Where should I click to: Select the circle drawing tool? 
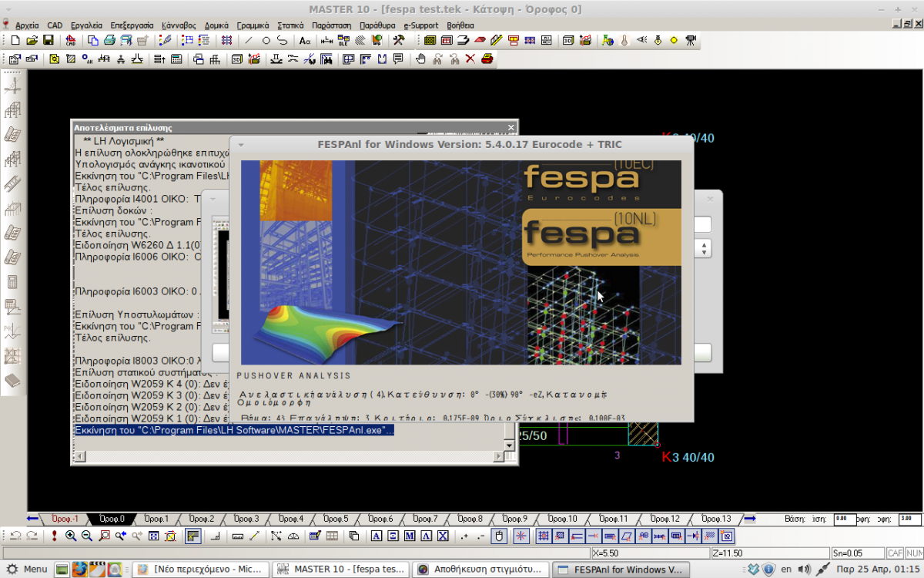[x=266, y=40]
